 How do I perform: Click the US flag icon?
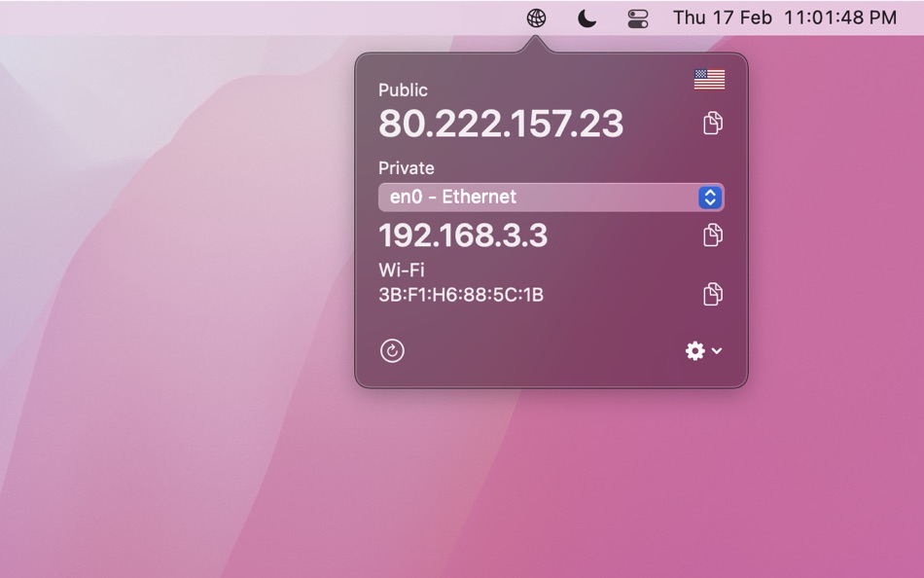pos(709,80)
